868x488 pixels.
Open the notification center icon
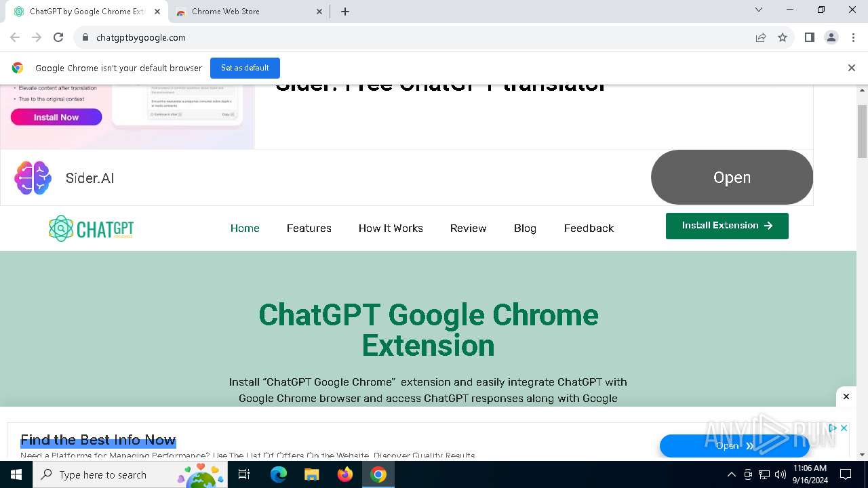pyautogui.click(x=846, y=474)
